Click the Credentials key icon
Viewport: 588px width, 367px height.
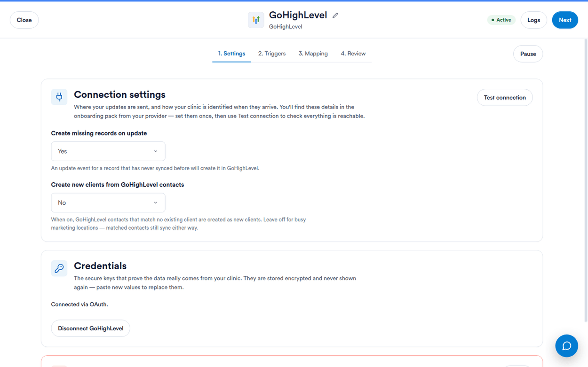click(59, 268)
